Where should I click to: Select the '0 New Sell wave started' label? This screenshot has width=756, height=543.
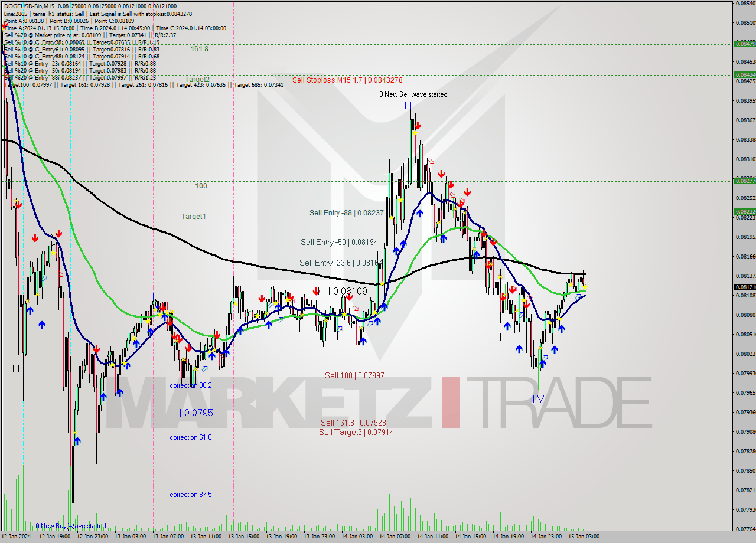coord(413,94)
